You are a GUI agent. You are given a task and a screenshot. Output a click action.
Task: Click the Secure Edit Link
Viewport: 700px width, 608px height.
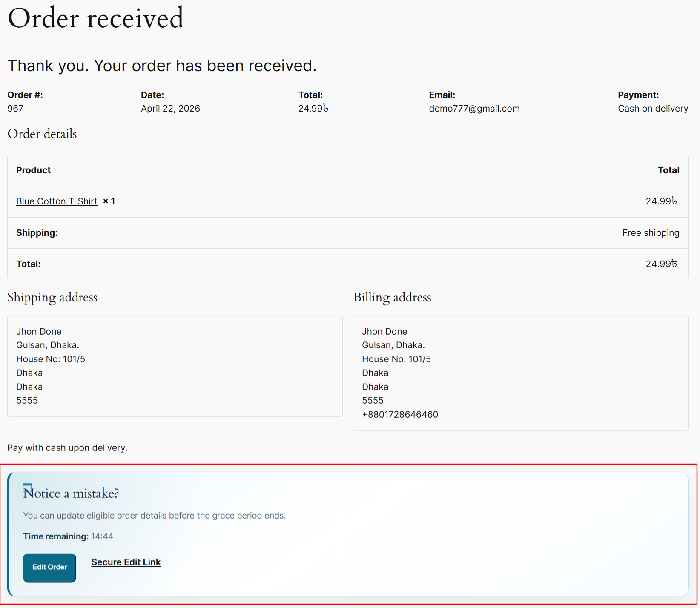(126, 562)
